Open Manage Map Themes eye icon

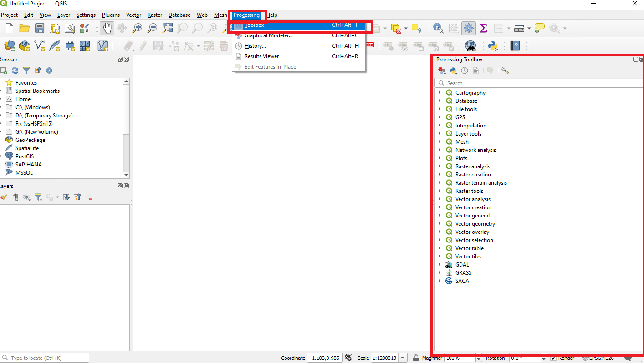tap(26, 197)
